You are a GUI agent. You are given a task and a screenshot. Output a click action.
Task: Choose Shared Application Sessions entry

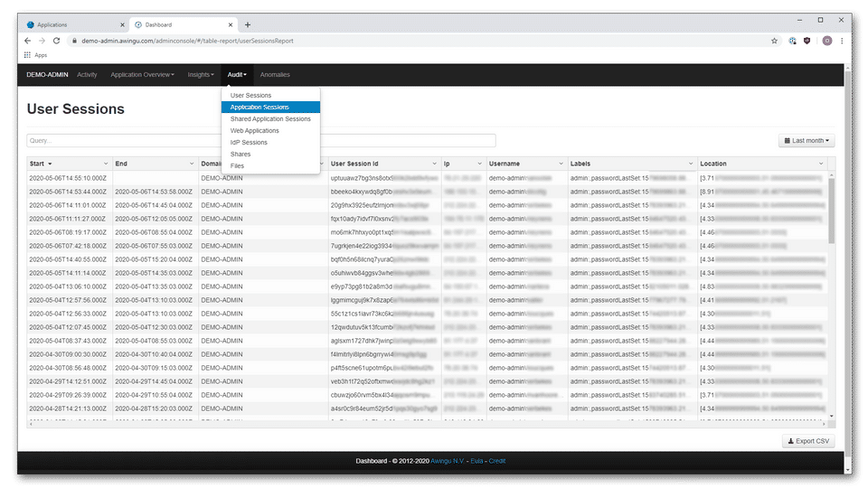(270, 119)
